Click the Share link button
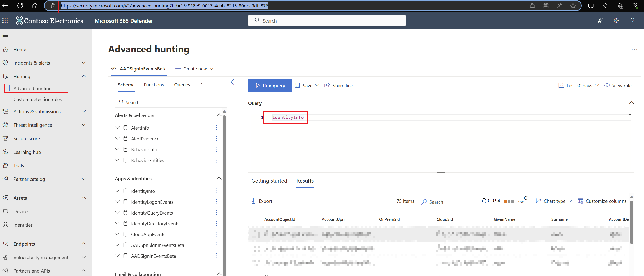The image size is (644, 276). pos(338,86)
